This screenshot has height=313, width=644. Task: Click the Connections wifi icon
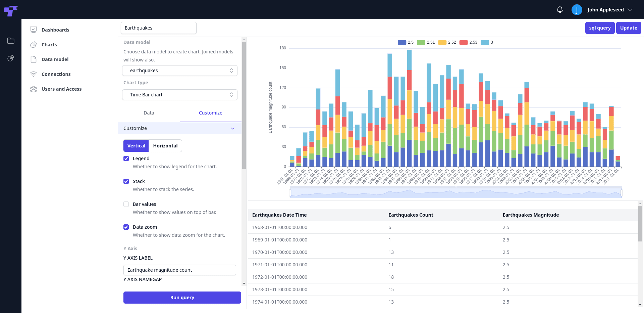pyautogui.click(x=34, y=74)
